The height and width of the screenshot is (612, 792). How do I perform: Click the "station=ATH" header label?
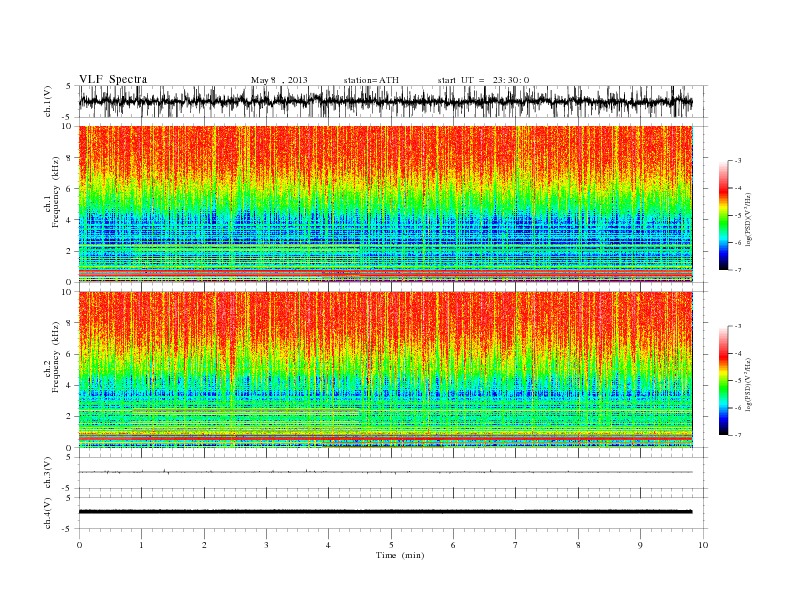coord(371,80)
